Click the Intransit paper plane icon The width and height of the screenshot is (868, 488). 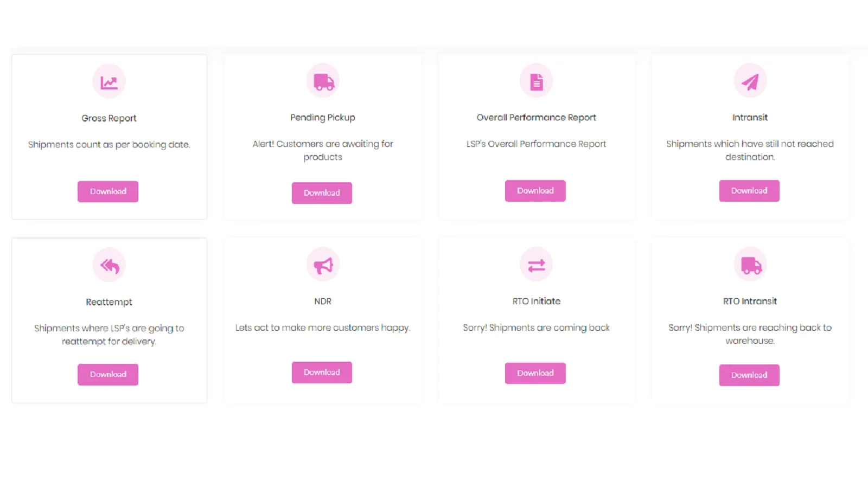[x=750, y=81]
